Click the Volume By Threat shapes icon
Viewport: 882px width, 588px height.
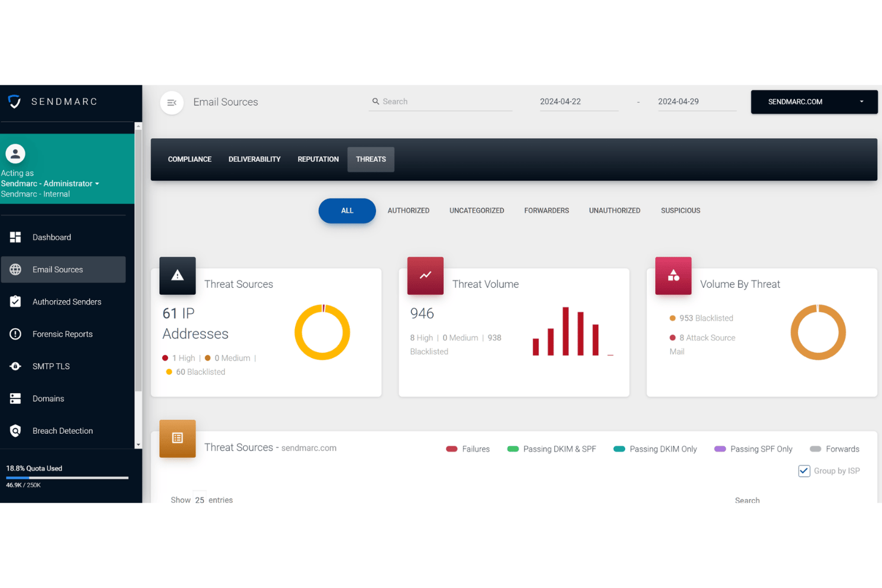(x=673, y=275)
